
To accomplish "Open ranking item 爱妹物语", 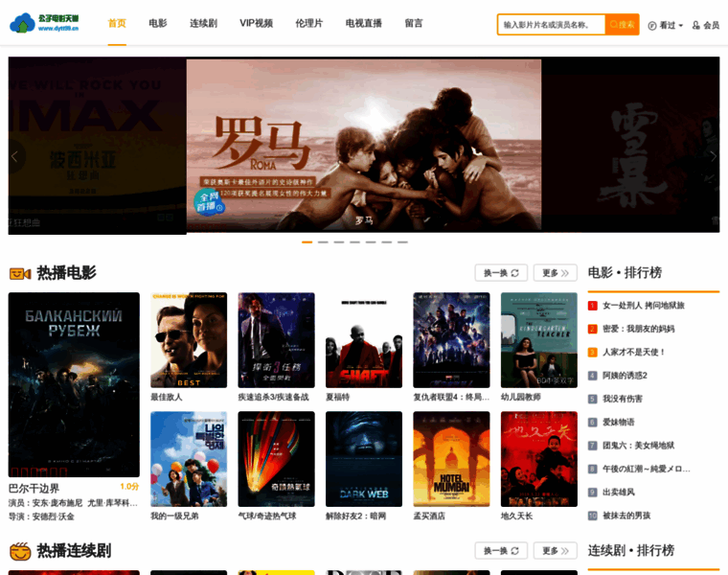I will tap(619, 422).
